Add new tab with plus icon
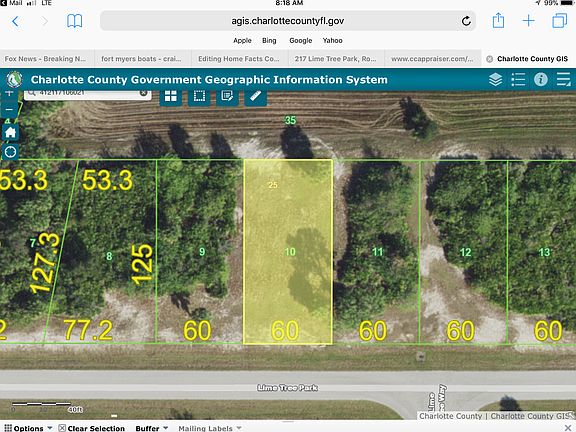 click(x=528, y=21)
